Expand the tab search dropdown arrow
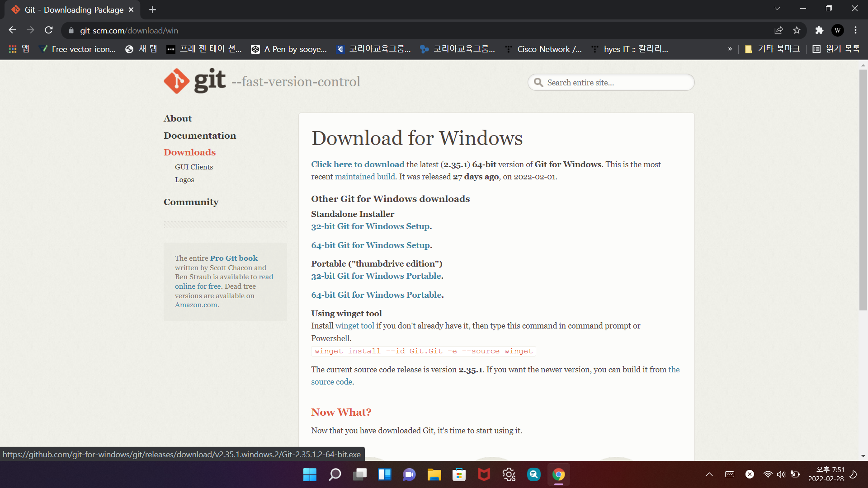This screenshot has height=488, width=868. [777, 9]
